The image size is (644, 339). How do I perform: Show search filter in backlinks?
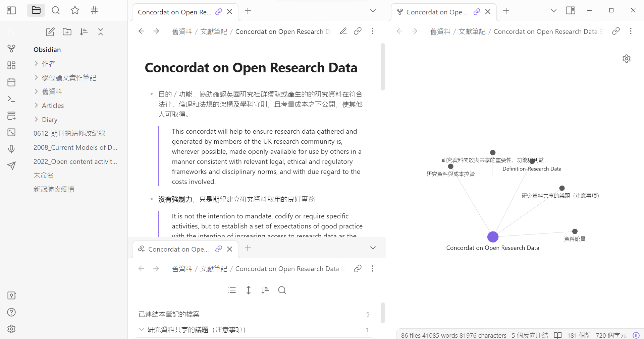click(x=282, y=290)
